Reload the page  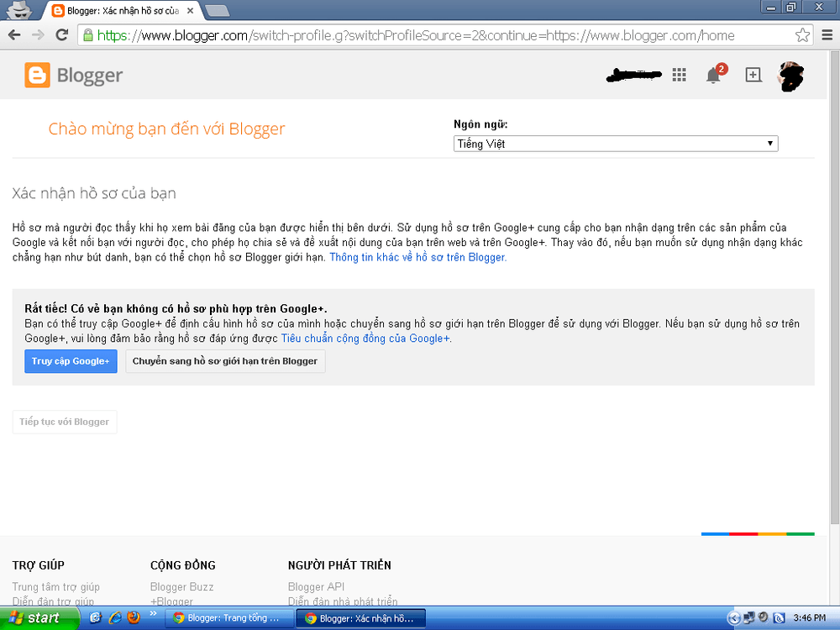point(62,35)
